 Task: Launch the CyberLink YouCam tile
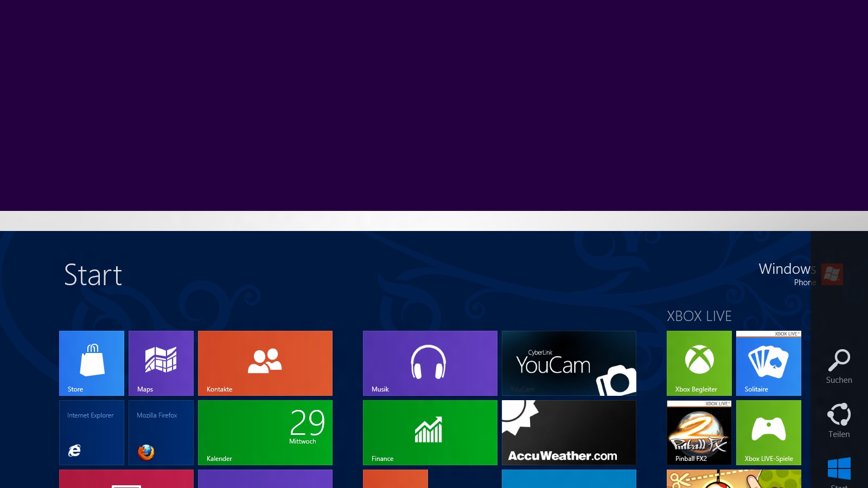click(x=569, y=363)
